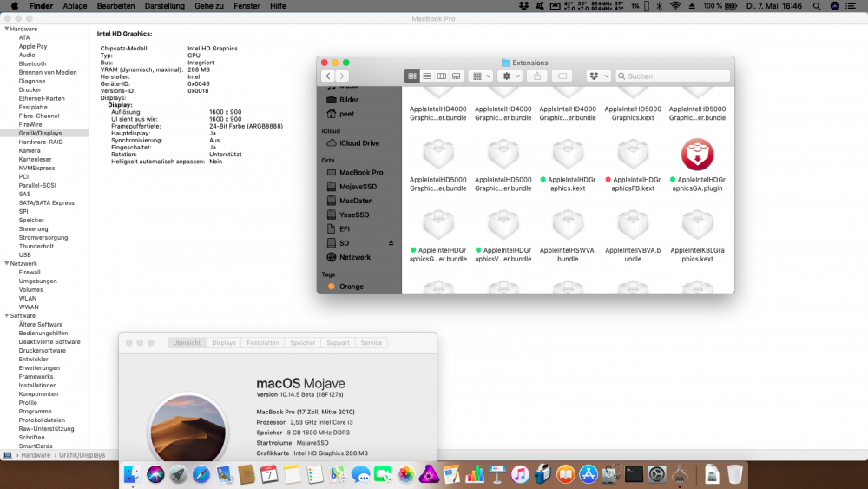Open the Displays tab in About This Mac
The image size is (868, 489).
coord(224,343)
